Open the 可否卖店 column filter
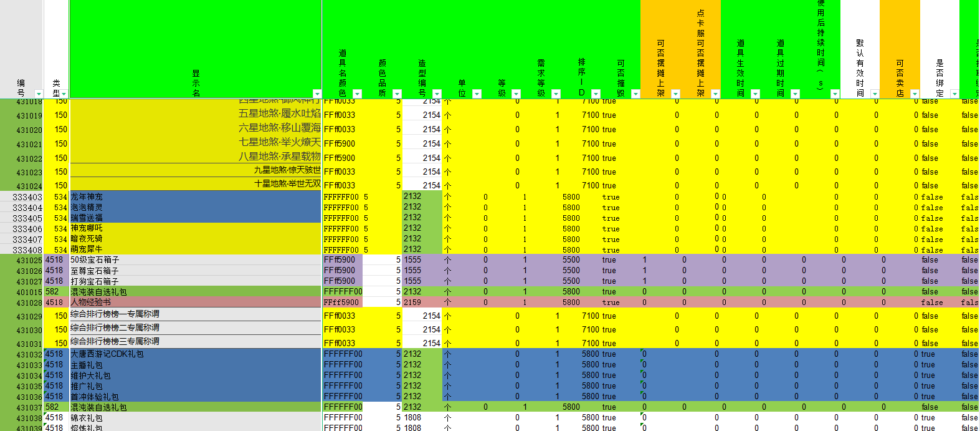 tap(915, 94)
